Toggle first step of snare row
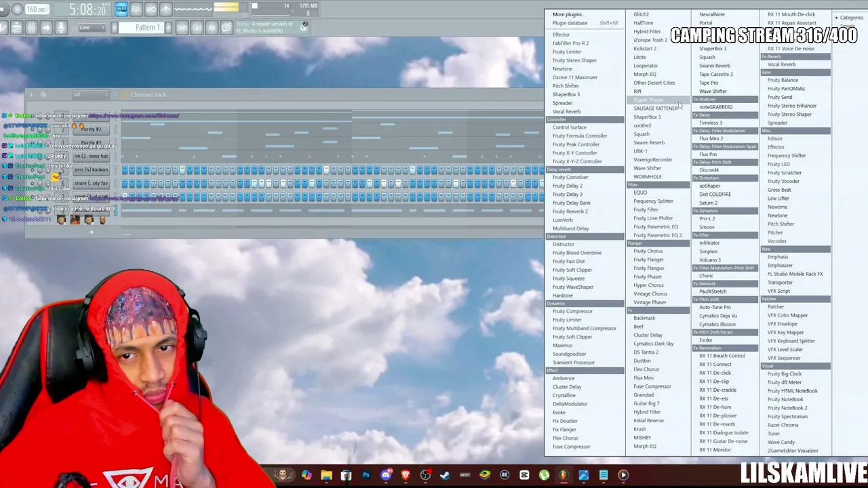This screenshot has width=868, height=488. (x=125, y=183)
